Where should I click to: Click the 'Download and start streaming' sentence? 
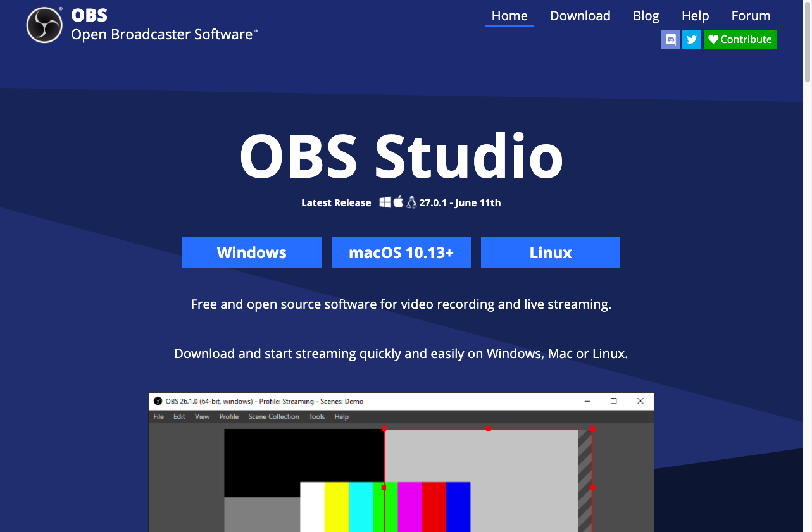[401, 354]
